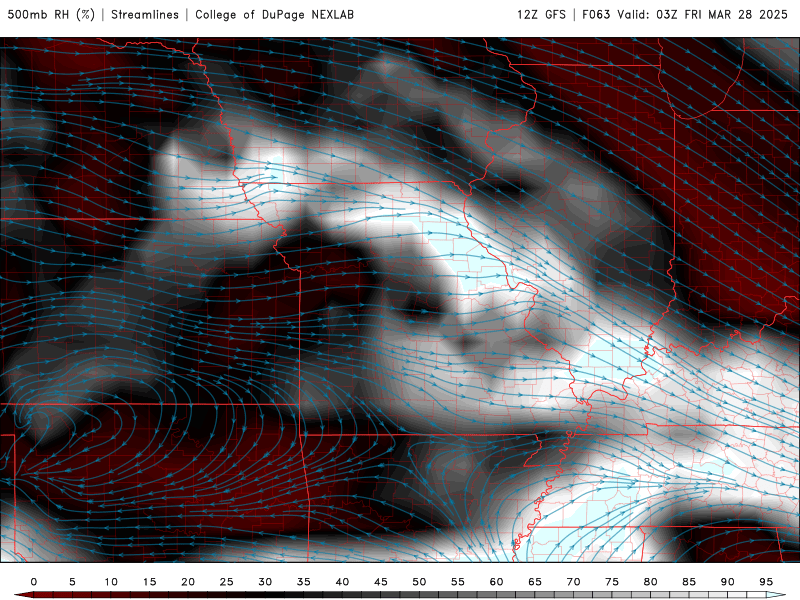Click the "03Z FRI MAR 28 2025" valid time
The height and width of the screenshot is (600, 800).
(x=722, y=14)
